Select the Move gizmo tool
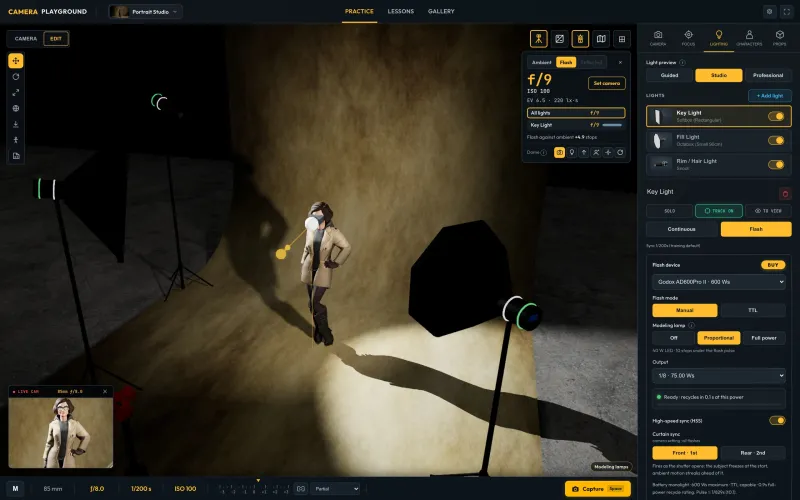Viewport: 800px width, 500px height. click(16, 61)
